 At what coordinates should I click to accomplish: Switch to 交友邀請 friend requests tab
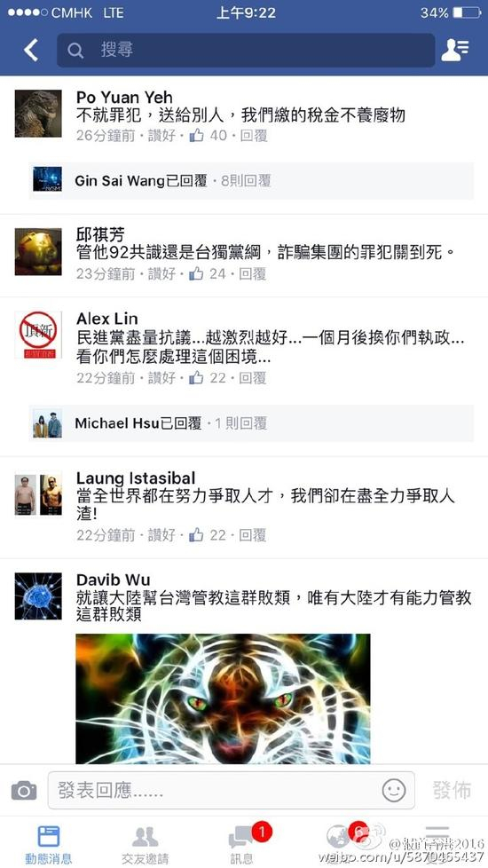[145, 844]
